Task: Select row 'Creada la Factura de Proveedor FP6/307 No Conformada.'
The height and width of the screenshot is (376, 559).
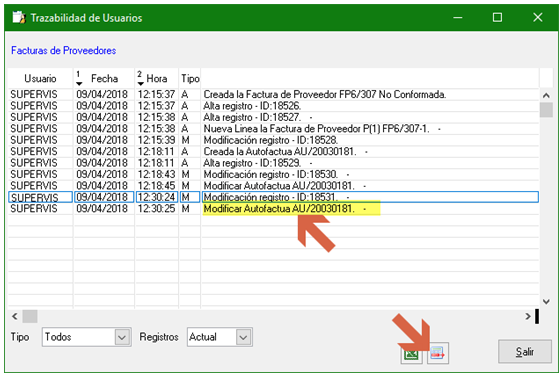Action: [273, 94]
